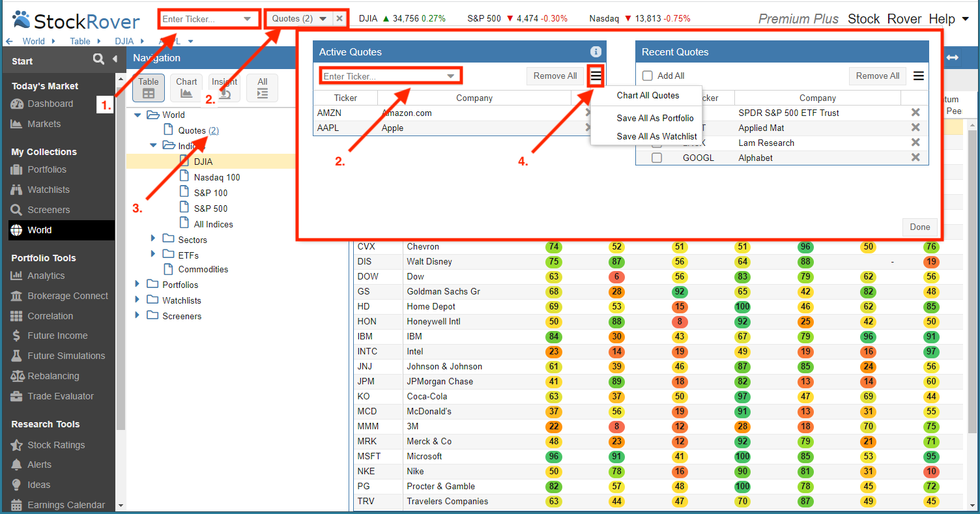
Task: Click the sidebar vertical scrollbar
Action: [120, 254]
